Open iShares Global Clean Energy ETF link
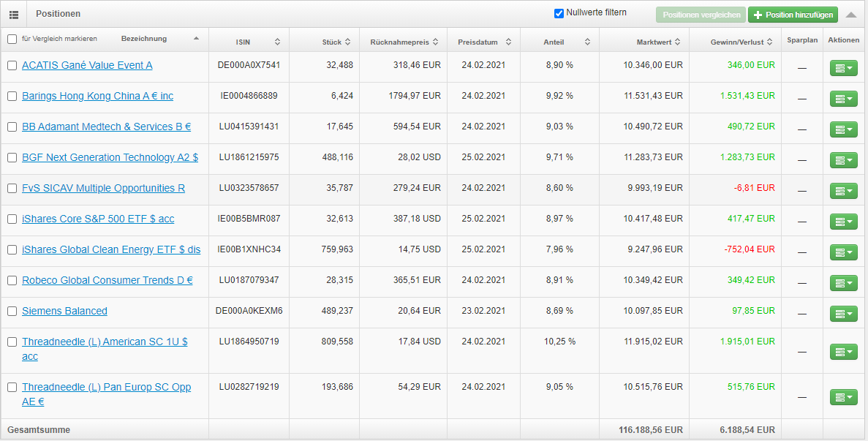868x441 pixels. click(x=111, y=249)
